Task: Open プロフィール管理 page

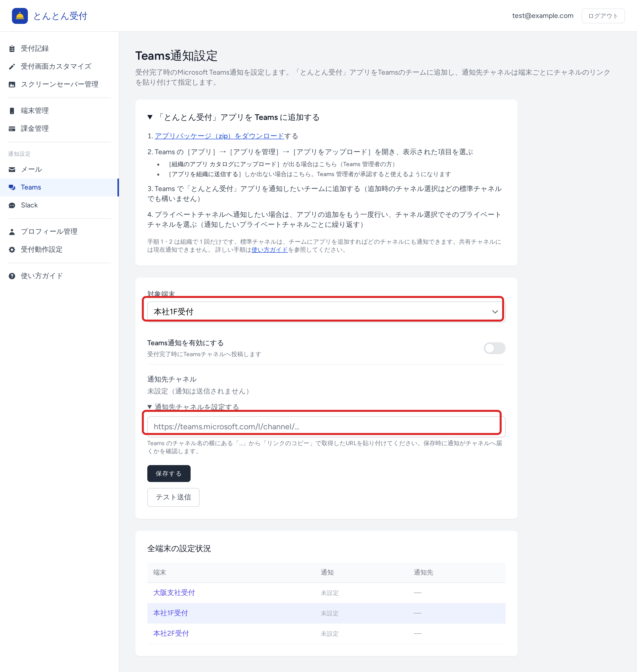Action: pos(59,232)
